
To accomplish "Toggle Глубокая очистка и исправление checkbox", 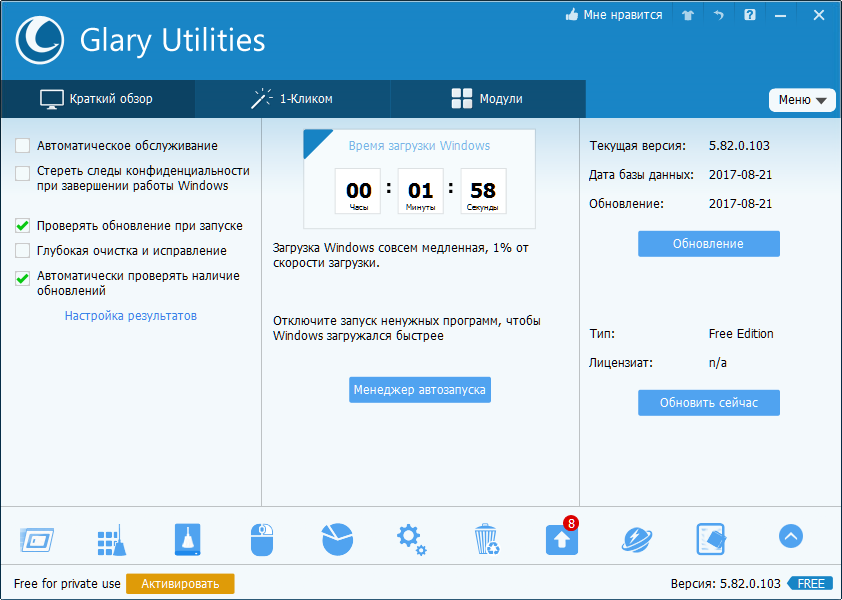I will 23,251.
